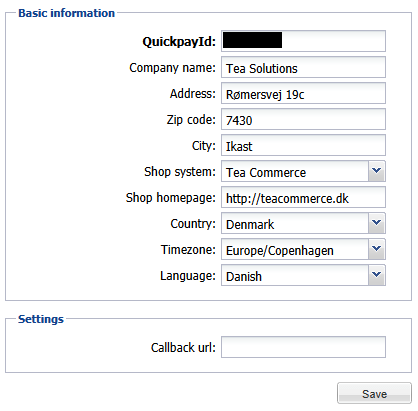The width and height of the screenshot is (418, 411).
Task: Save the form with the Save button
Action: pyautogui.click(x=374, y=393)
